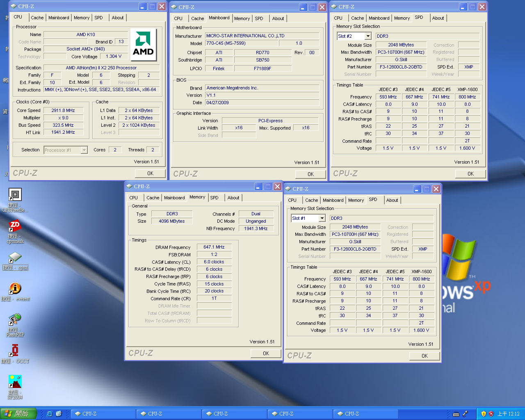Open the Start menu button
The width and height of the screenshot is (525, 420).
click(18, 414)
